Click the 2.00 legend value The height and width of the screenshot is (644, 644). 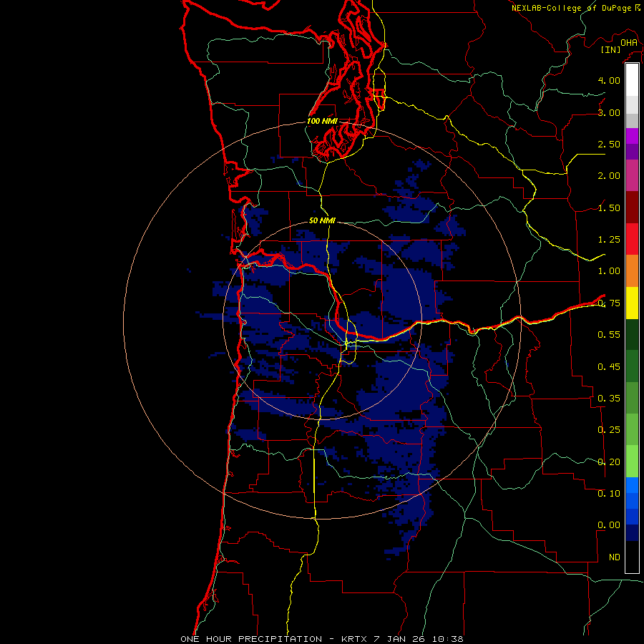click(x=609, y=176)
